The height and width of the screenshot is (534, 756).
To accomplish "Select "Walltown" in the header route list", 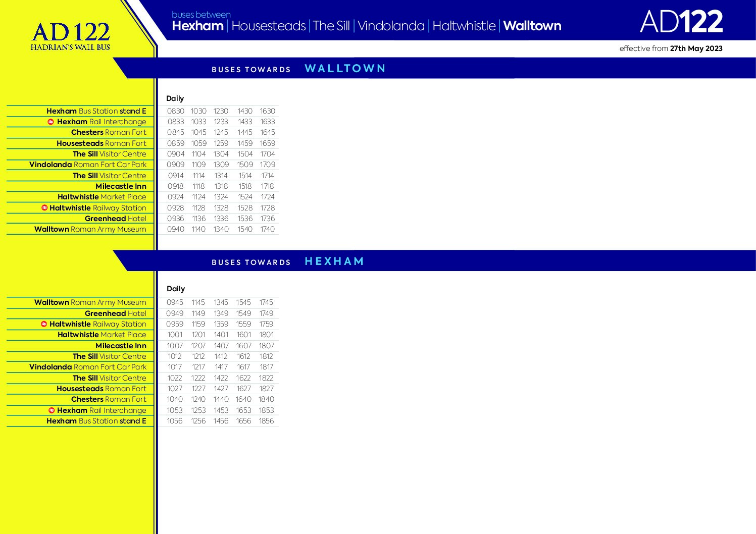I will click(532, 26).
